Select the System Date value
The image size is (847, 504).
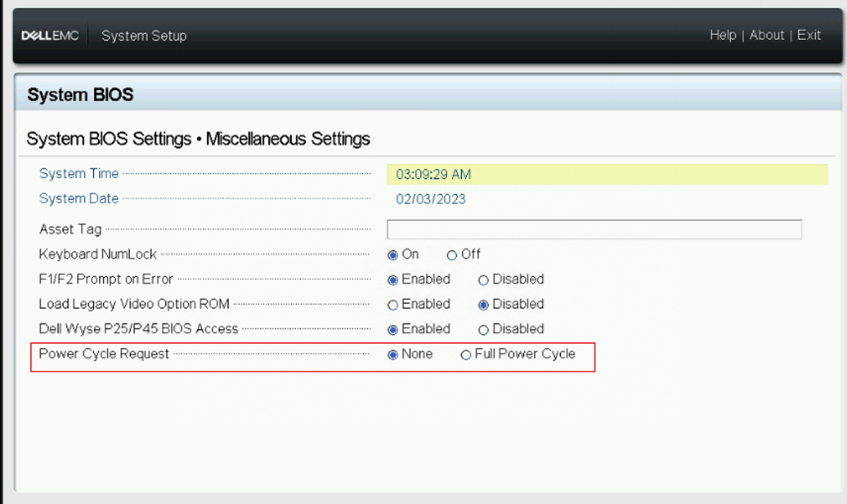tap(431, 199)
